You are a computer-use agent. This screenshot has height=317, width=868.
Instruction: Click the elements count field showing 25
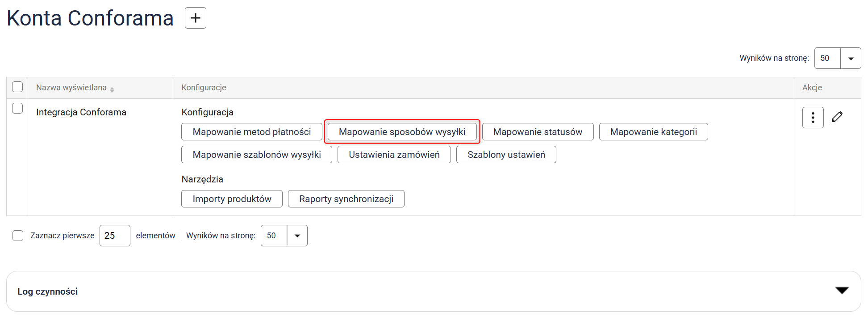click(x=115, y=236)
